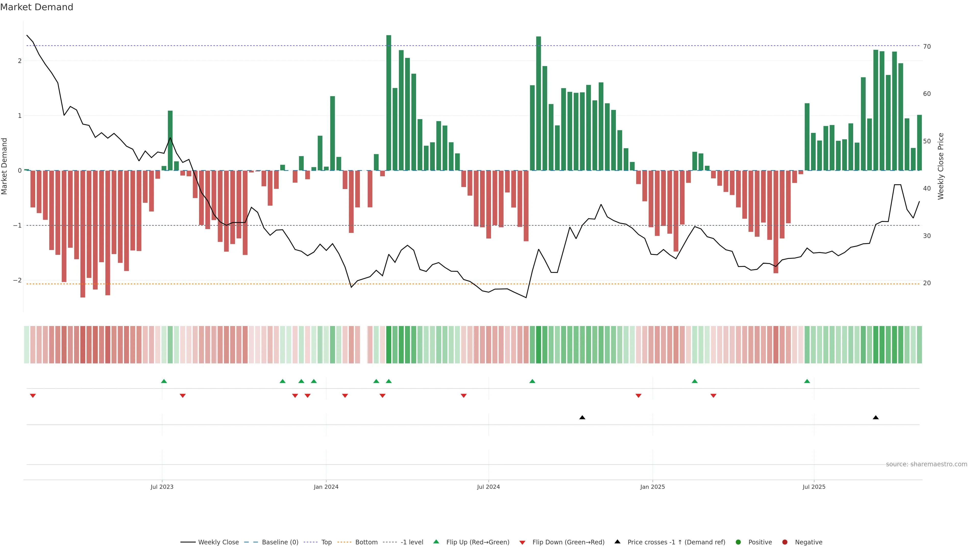Viewport: 980px width, 551px height.
Task: Toggle Flip Up (Red→Green) legend item
Action: (477, 542)
